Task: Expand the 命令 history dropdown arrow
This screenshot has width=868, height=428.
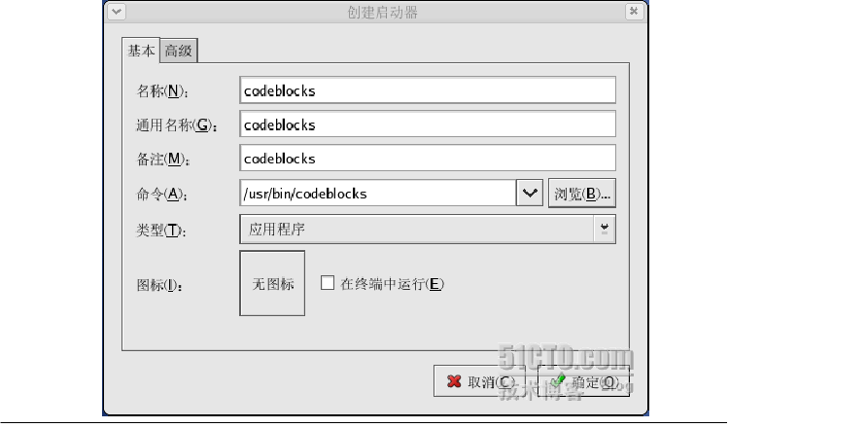Action: point(530,194)
